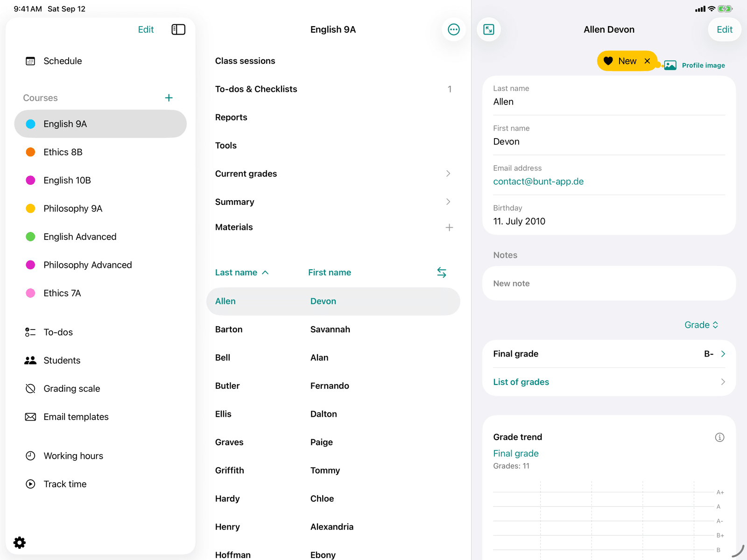747x560 pixels.
Task: Click the Birthday field 11. July 2010
Action: 609,215
